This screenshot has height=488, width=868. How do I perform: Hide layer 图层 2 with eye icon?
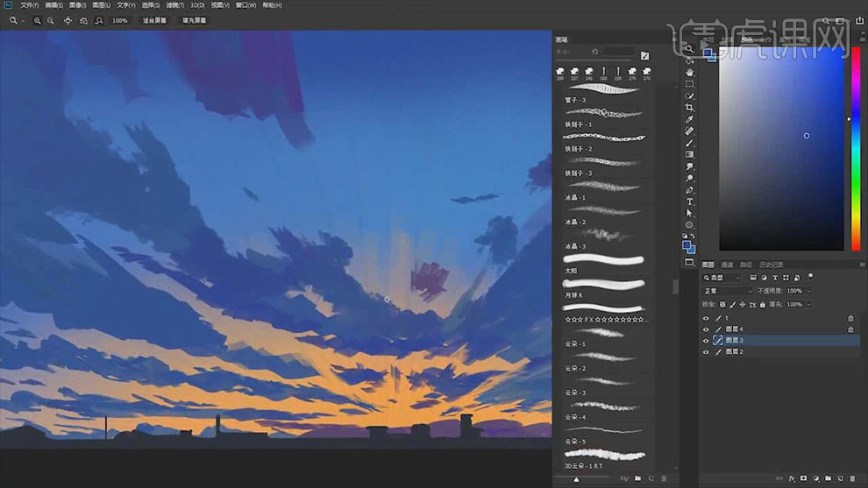706,351
